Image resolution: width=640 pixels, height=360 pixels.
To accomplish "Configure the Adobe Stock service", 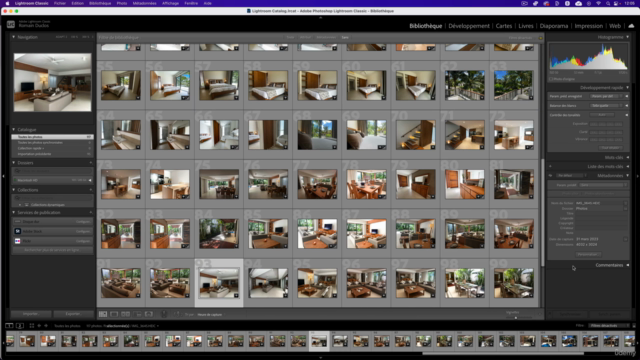I will [83, 231].
